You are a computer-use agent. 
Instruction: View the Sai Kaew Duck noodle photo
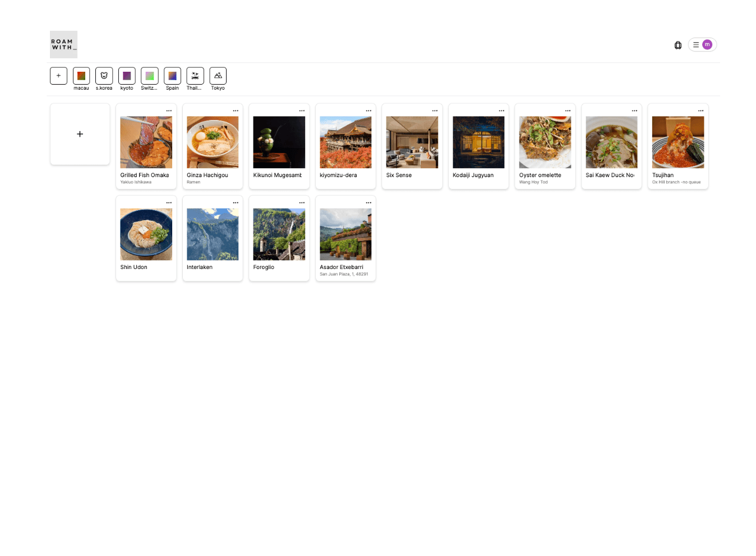pyautogui.click(x=611, y=142)
